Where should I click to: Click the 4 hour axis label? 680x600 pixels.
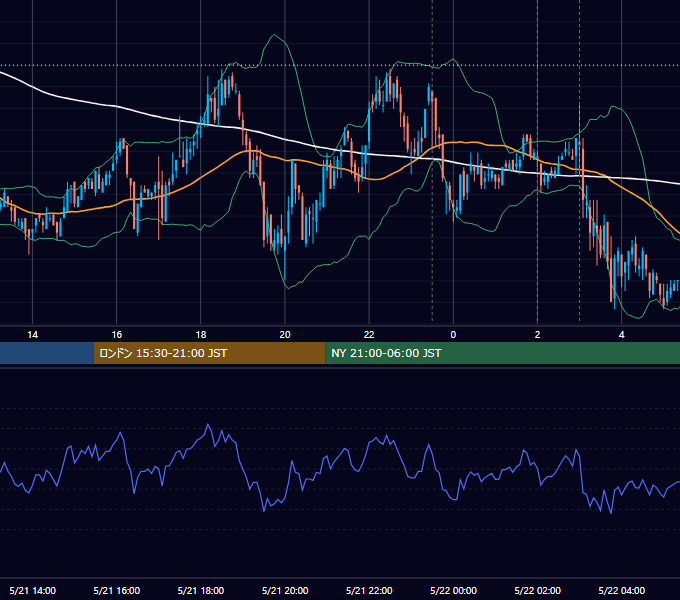point(621,335)
